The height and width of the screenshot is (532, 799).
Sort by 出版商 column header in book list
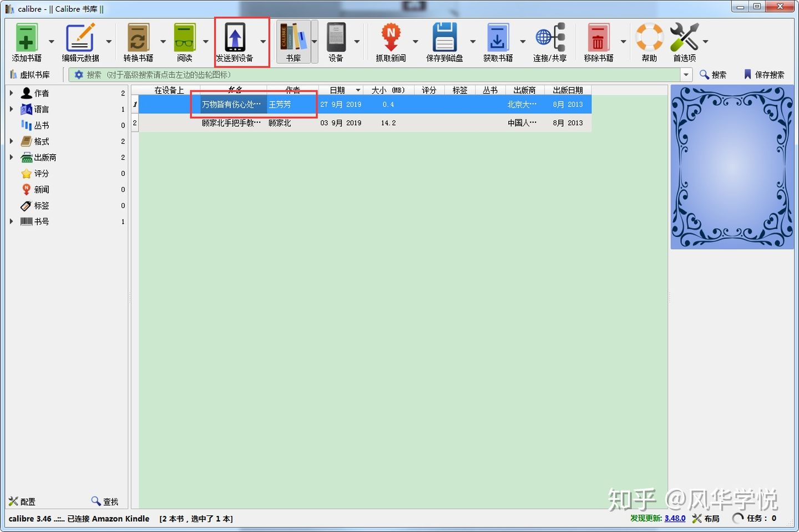pyautogui.click(x=524, y=90)
